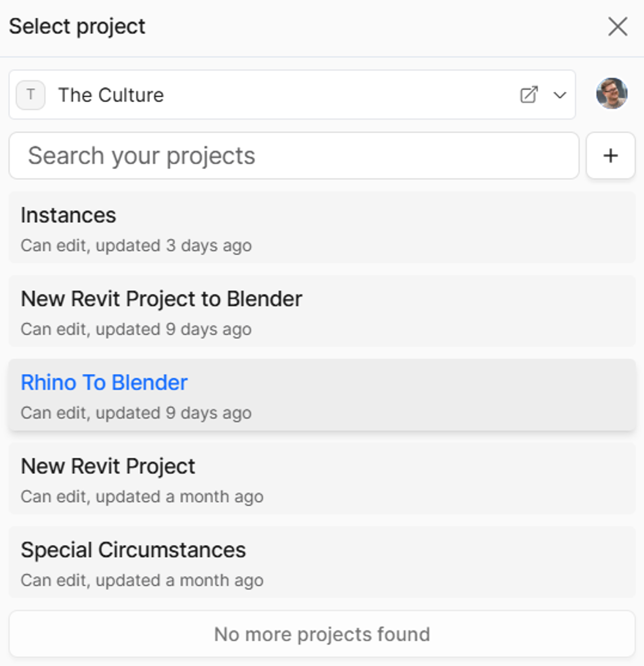Focus the Search your projects field
Viewport: 644px width, 666px height.
(x=294, y=156)
